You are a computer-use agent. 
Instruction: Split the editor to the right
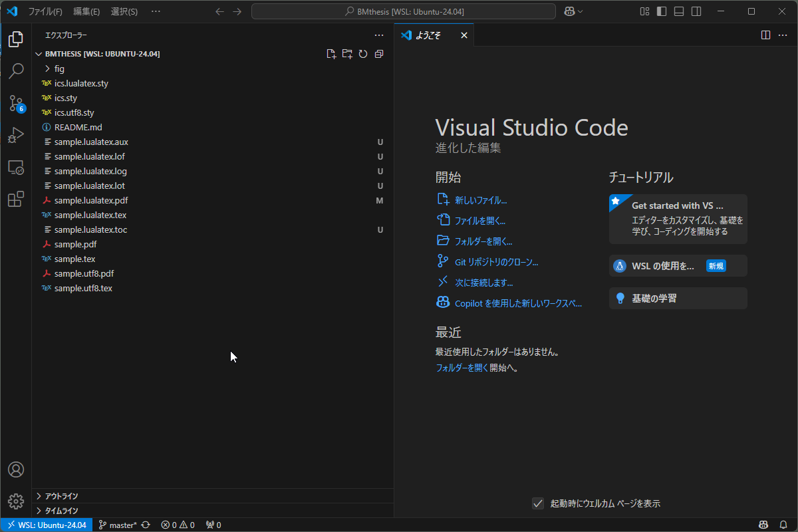click(765, 35)
